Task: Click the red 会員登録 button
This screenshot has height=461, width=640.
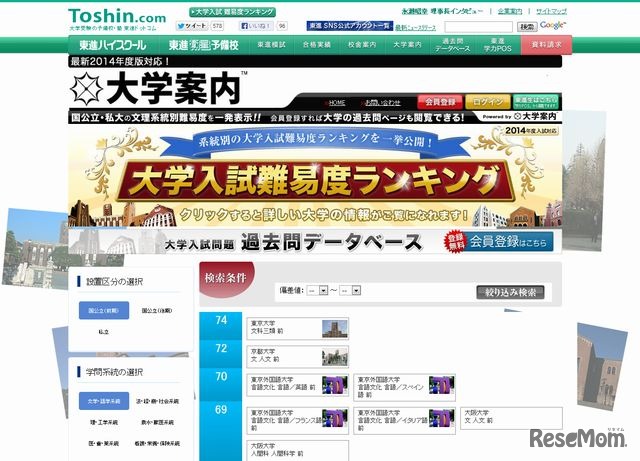Action: pyautogui.click(x=440, y=102)
